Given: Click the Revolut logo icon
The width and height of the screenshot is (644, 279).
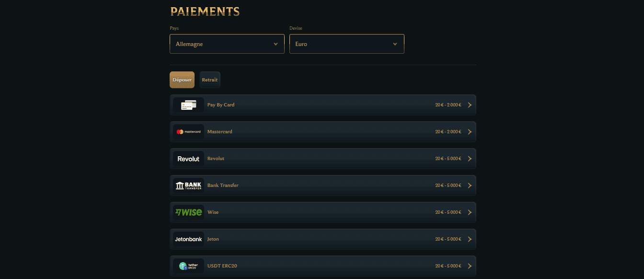Looking at the screenshot, I should click(188, 158).
